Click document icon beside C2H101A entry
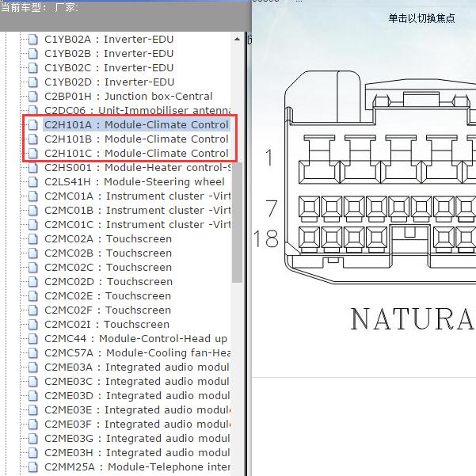Screen dimensions: 476x476 pos(32,125)
